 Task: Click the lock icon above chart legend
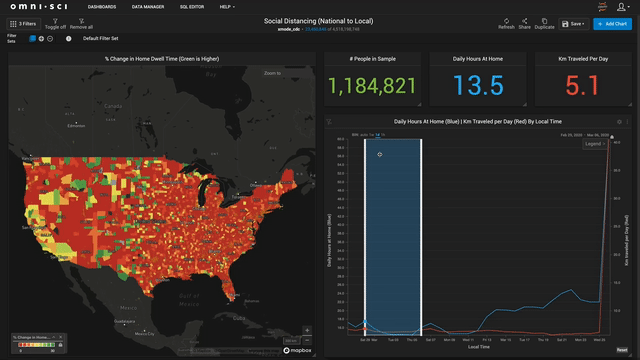pyautogui.click(x=612, y=138)
